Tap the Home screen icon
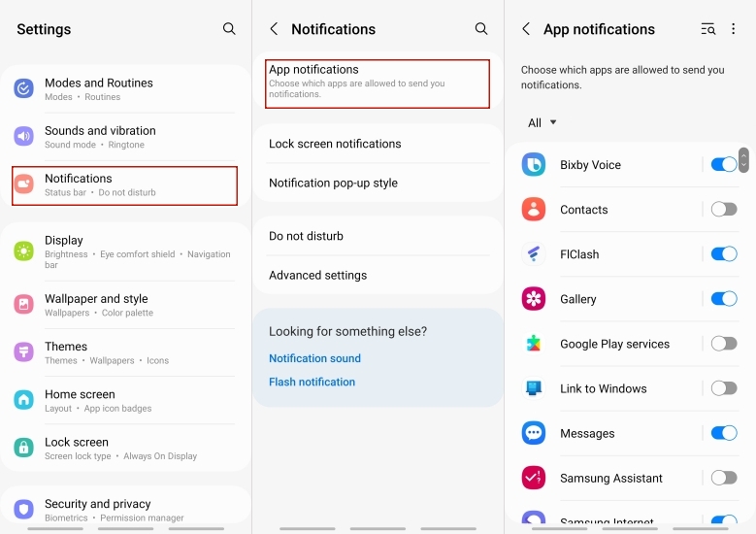This screenshot has height=534, width=756. click(23, 400)
